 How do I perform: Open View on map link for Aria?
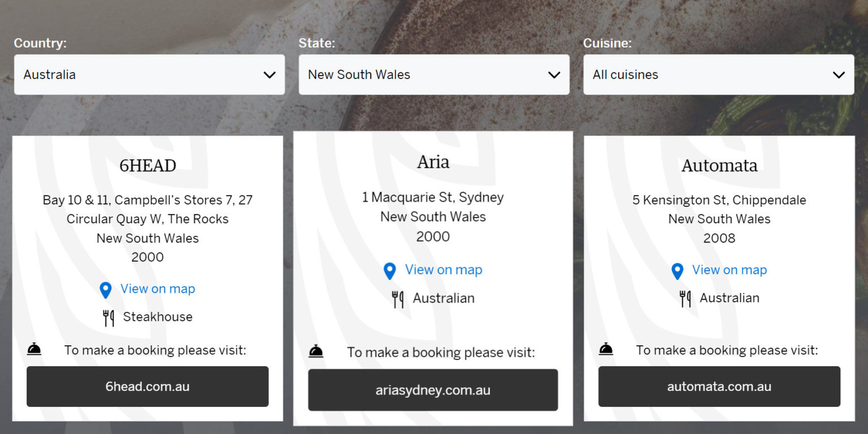pyautogui.click(x=444, y=270)
